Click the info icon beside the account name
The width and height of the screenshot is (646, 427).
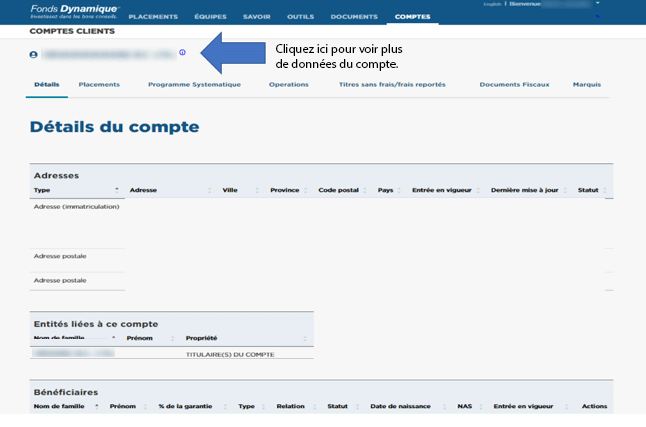(x=183, y=52)
